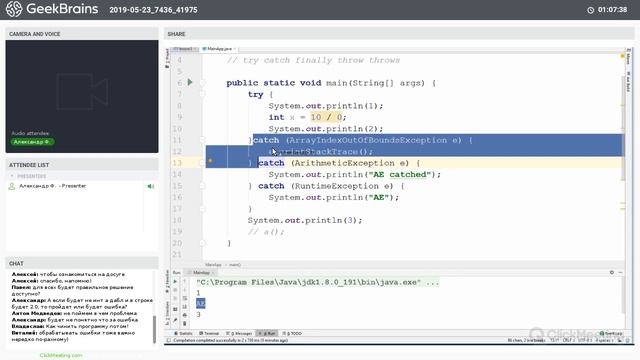Toggle the fold marker at line 20
The image size is (640, 360).
click(202, 243)
